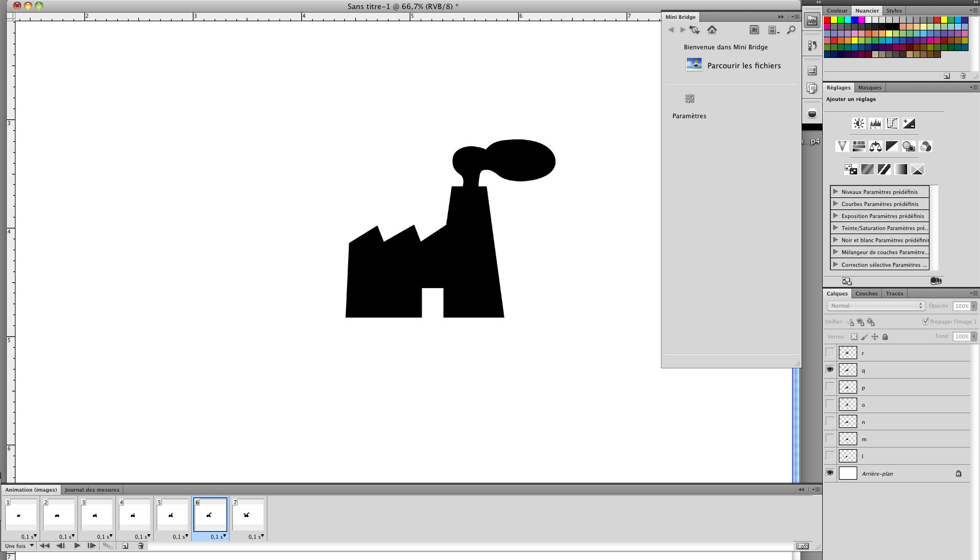The width and height of the screenshot is (980, 560).
Task: Click the Mini Bridge home icon
Action: coord(712,30)
